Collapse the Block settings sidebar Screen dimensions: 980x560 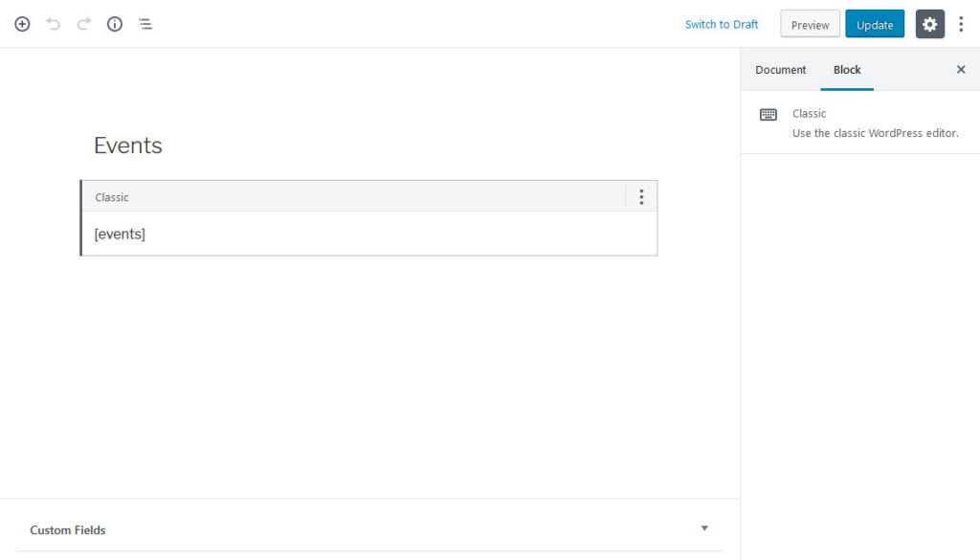[961, 69]
